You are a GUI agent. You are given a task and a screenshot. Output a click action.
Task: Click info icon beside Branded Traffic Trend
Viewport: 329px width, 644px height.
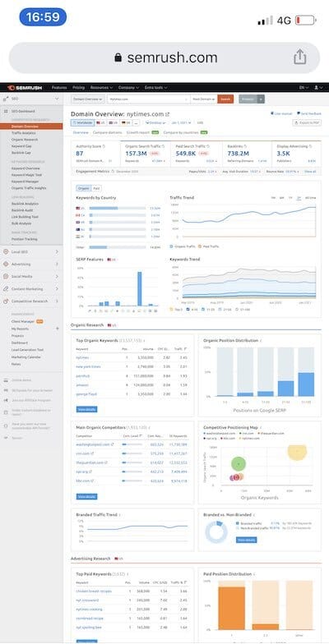(x=120, y=514)
